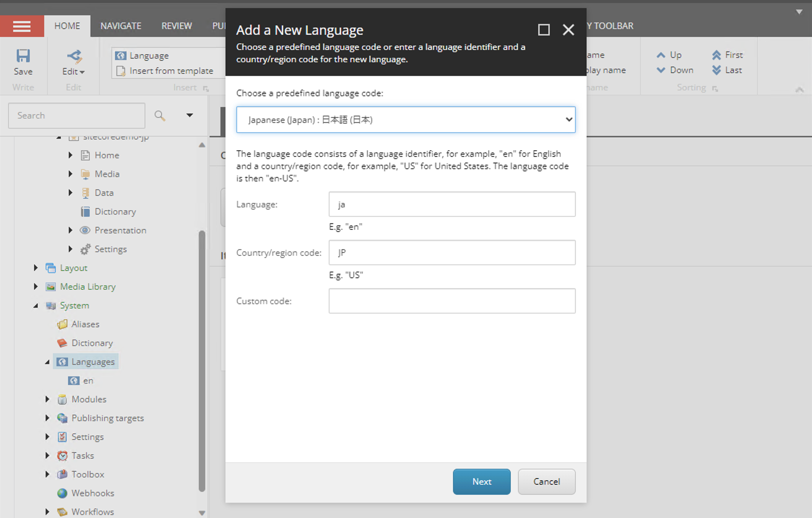Move item to First position
Viewport: 812px width, 518px height.
[727, 55]
